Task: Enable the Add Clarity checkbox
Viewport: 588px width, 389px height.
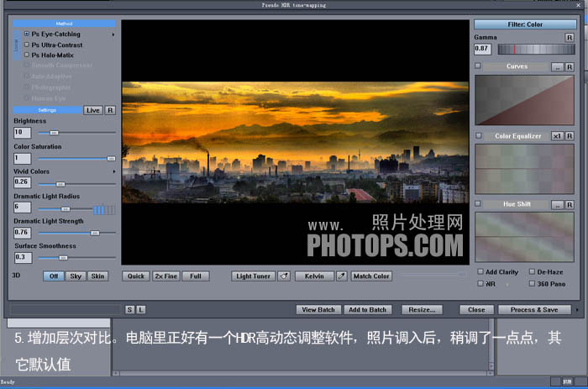Action: click(x=480, y=272)
